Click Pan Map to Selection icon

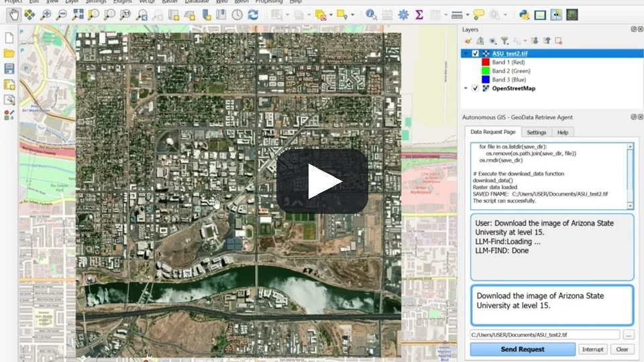pyautogui.click(x=30, y=15)
